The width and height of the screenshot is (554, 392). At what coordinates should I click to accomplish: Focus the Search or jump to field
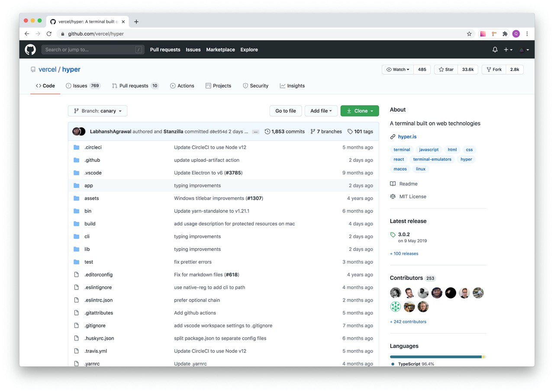click(93, 50)
